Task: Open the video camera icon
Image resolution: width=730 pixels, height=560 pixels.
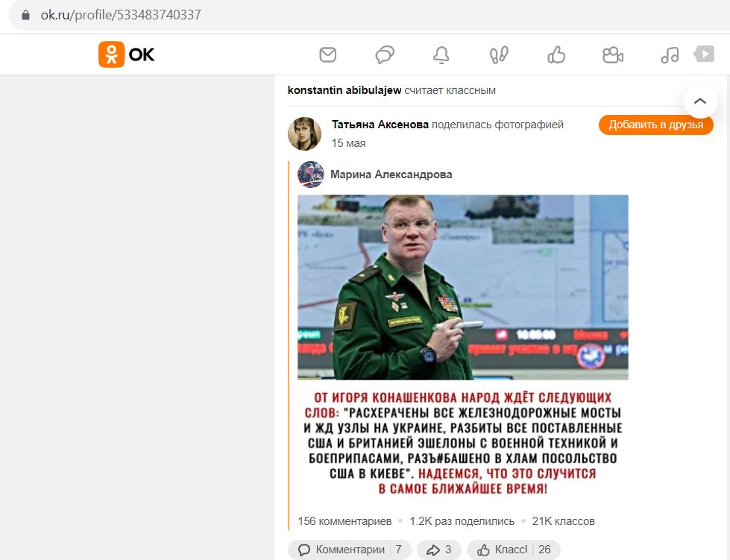Action: pos(613,55)
